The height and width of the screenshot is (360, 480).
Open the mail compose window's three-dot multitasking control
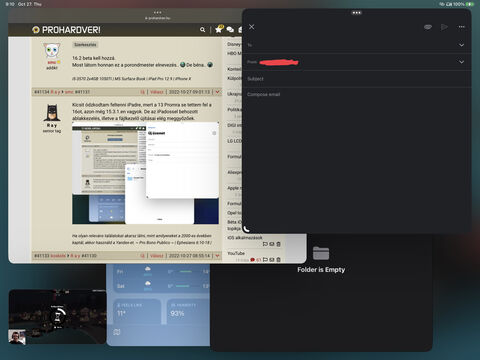(356, 13)
